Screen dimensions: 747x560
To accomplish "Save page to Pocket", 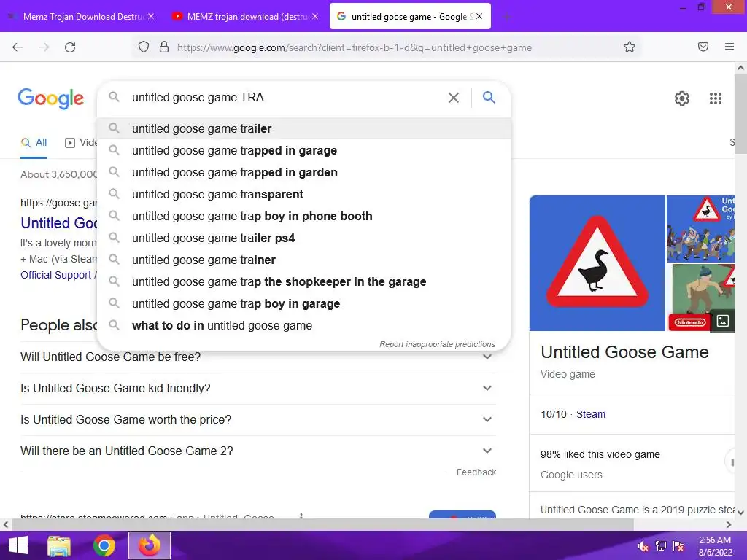I will pos(703,47).
